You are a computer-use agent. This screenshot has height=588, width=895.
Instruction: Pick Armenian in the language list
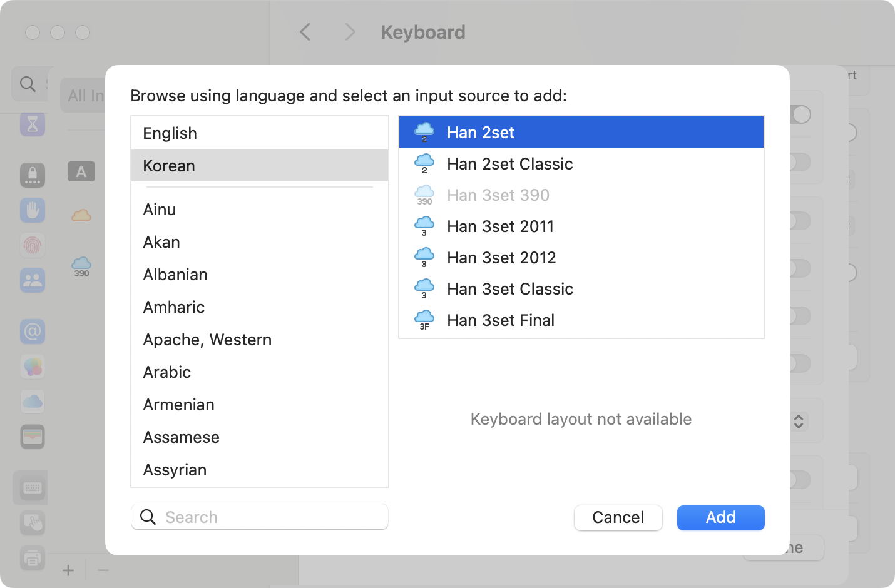point(178,405)
